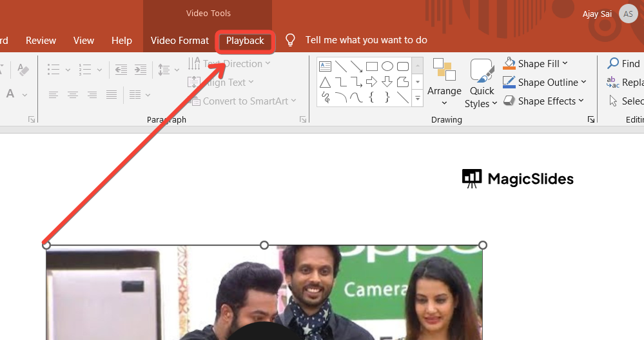Open the View ribbon tab
Screen dimensions: 644x340
click(84, 41)
